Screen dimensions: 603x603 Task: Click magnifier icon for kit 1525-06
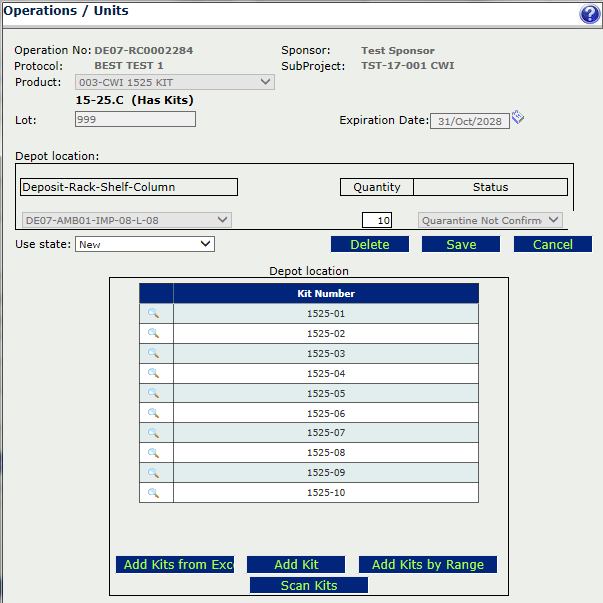(153, 413)
